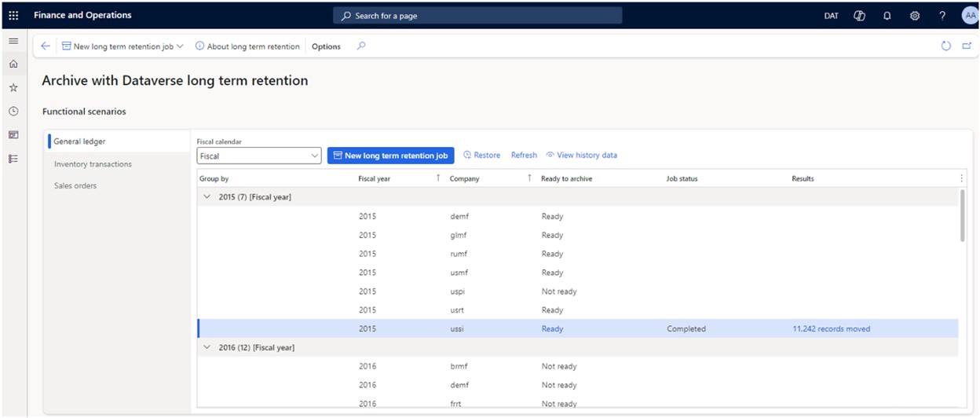980x418 pixels.
Task: Open Favorites star in sidebar
Action: coord(13,88)
